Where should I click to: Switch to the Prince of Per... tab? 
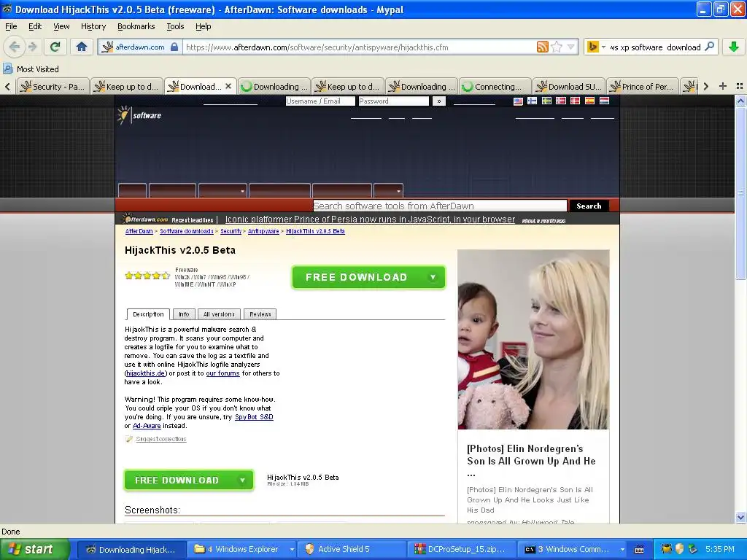point(643,86)
